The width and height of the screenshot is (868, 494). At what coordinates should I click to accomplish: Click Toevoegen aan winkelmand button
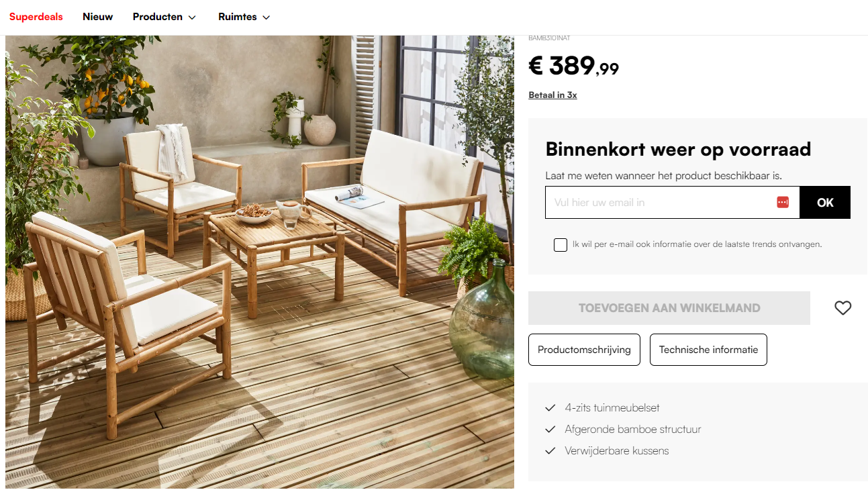[669, 308]
